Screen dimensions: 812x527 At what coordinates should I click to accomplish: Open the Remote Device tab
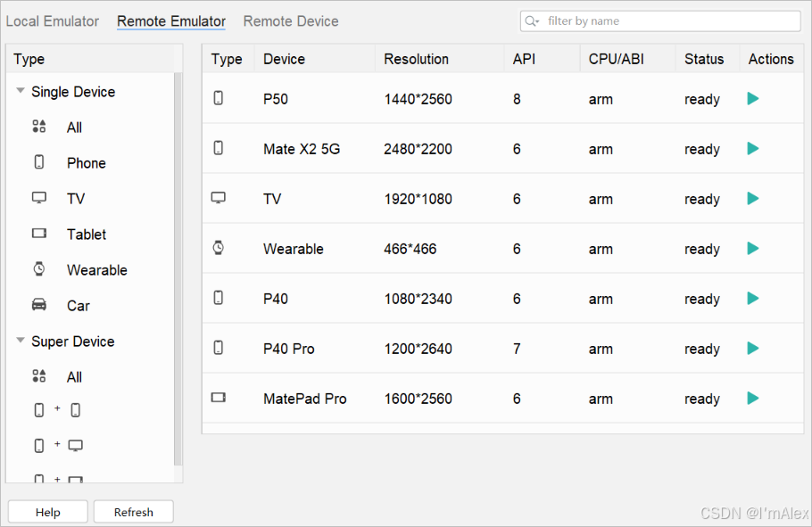point(291,21)
